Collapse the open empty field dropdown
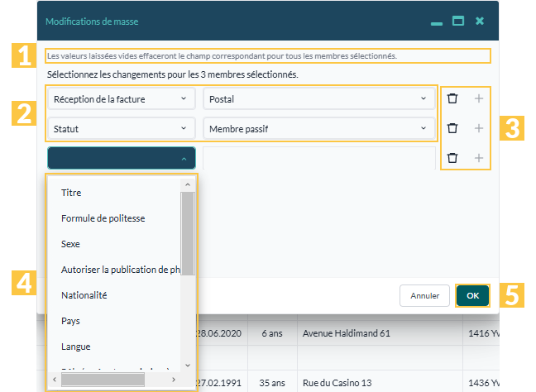536x392 pixels. (x=122, y=158)
